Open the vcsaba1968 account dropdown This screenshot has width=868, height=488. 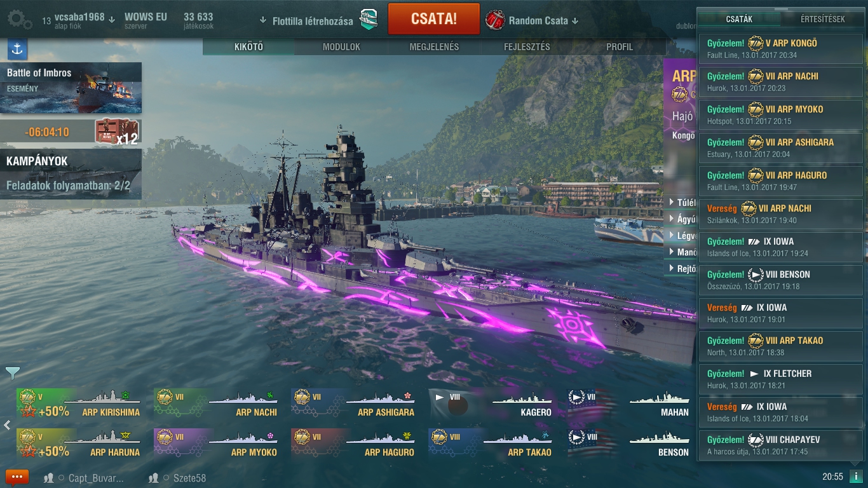[x=112, y=20]
